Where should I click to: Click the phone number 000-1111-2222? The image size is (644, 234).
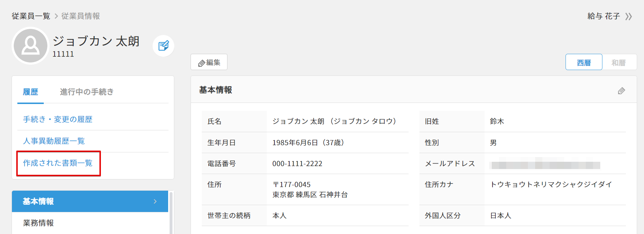pyautogui.click(x=297, y=164)
